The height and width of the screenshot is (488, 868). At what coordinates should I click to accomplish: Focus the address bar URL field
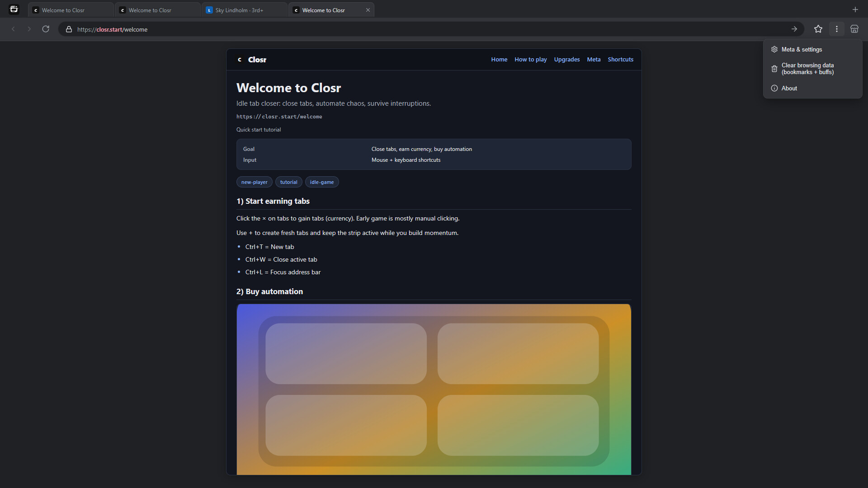click(407, 29)
